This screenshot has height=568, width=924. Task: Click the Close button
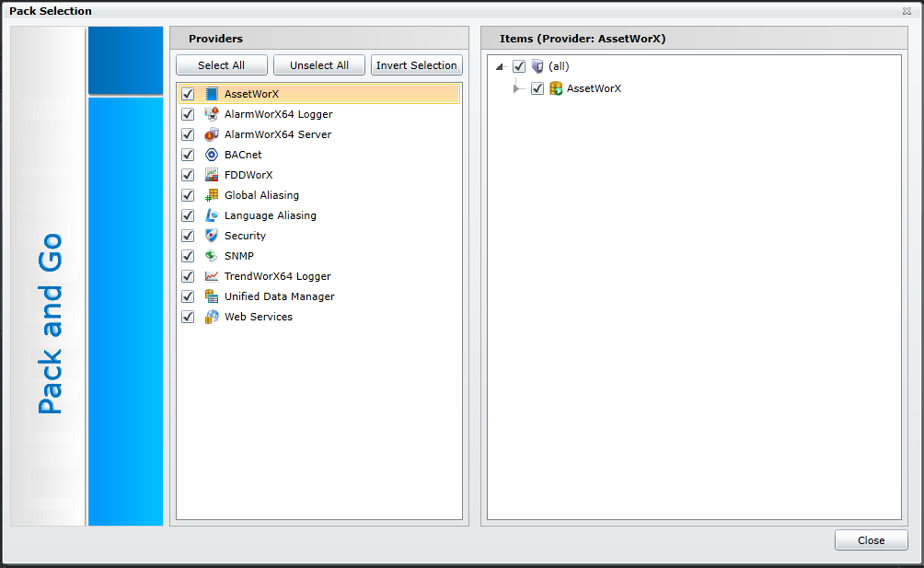click(871, 540)
